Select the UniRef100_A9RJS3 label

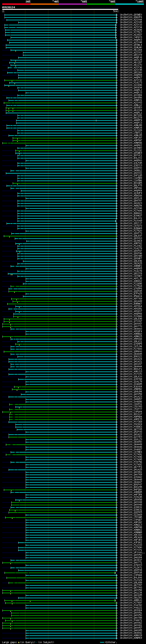tap(131, 371)
